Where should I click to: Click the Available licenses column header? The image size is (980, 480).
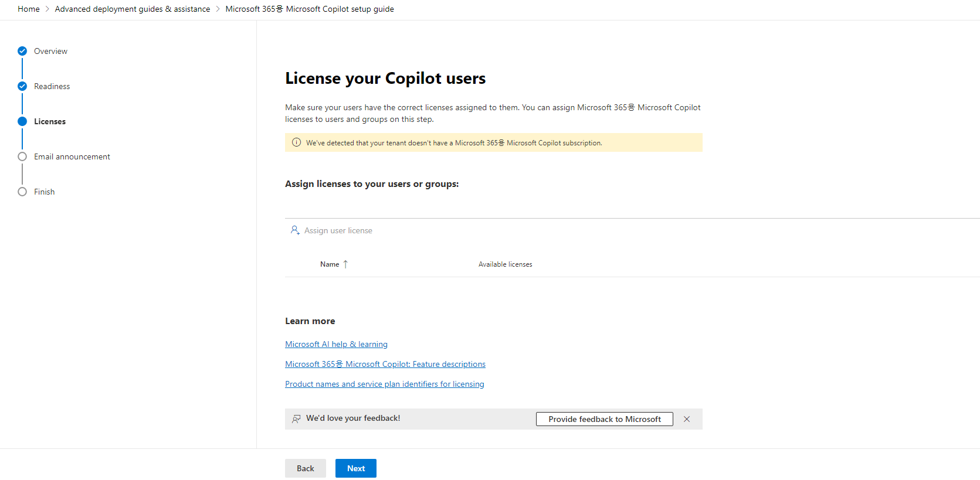coord(505,264)
